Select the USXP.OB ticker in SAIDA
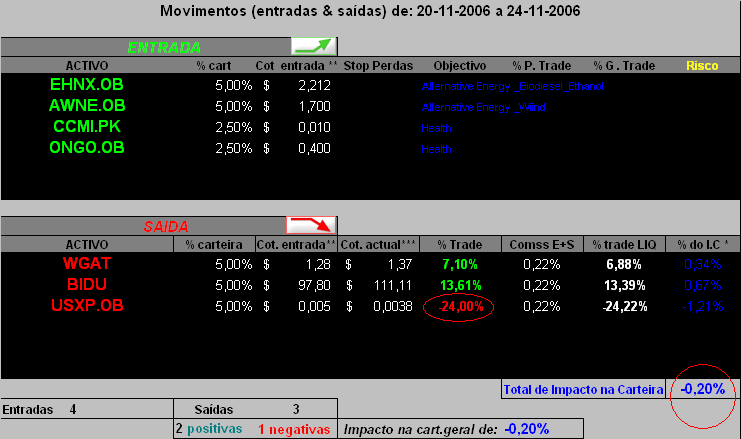 tap(87, 305)
